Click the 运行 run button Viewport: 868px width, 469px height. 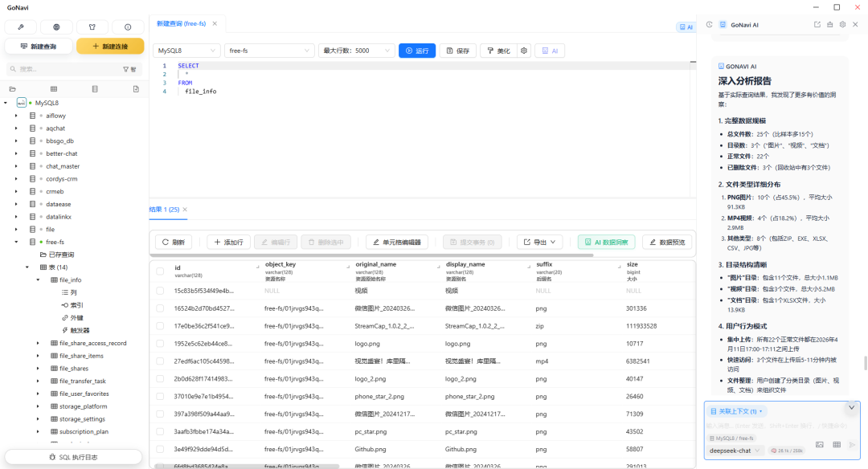[x=417, y=51]
